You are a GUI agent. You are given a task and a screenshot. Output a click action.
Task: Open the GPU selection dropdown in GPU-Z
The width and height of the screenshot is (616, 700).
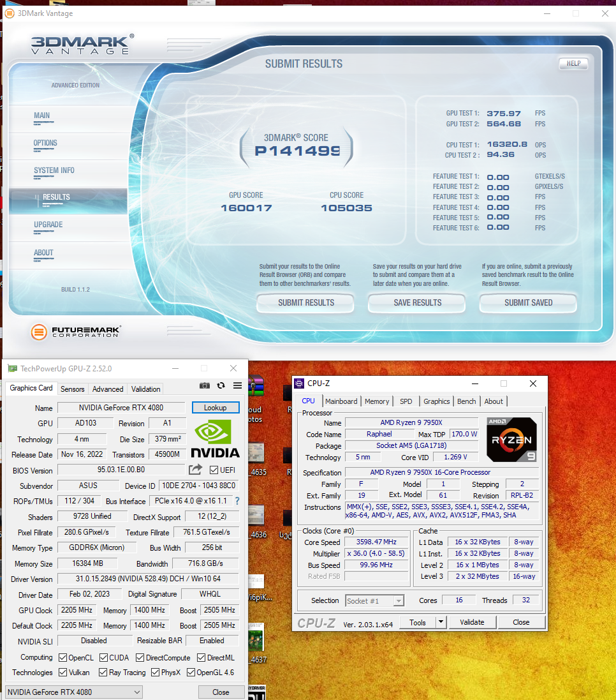click(74, 692)
